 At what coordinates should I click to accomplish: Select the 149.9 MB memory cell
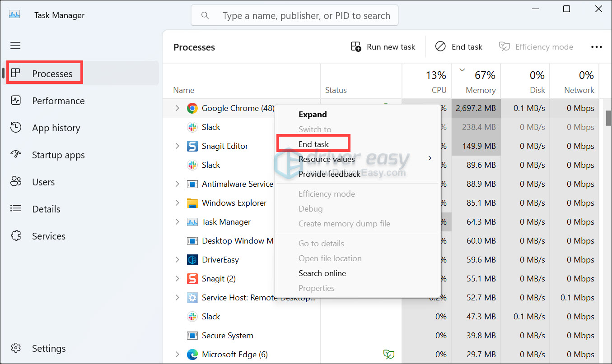point(476,146)
